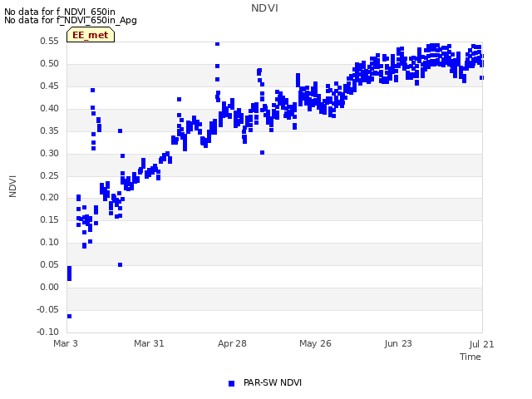Click the Mar 3 x-axis label
Viewport: 532px width, 399px height.
66,343
